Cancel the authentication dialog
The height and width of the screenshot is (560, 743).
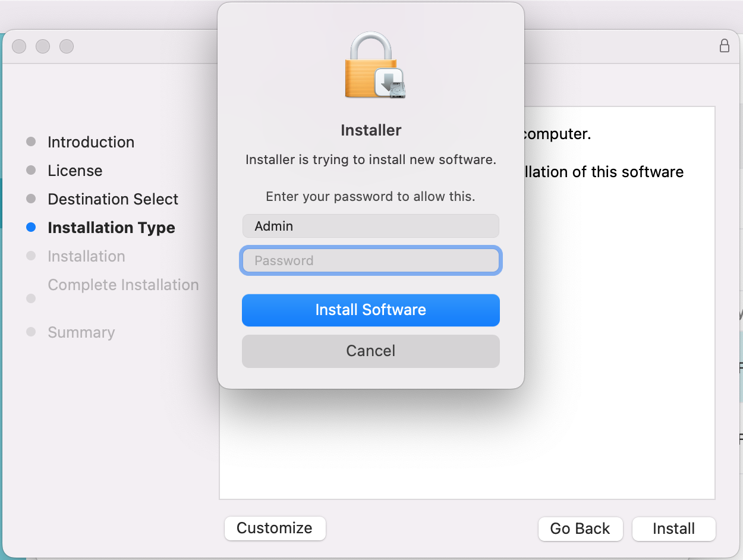click(370, 351)
